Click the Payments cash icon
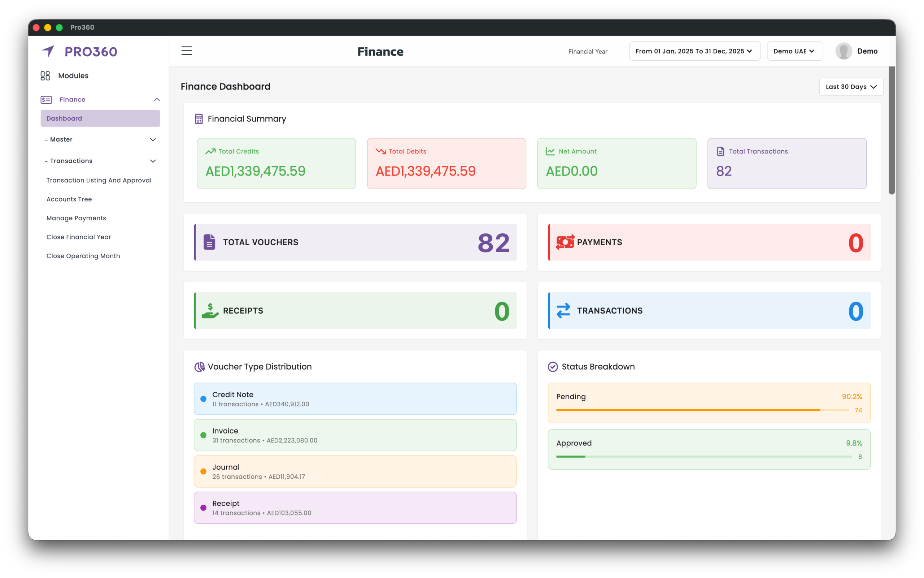This screenshot has height=578, width=924. pos(565,242)
